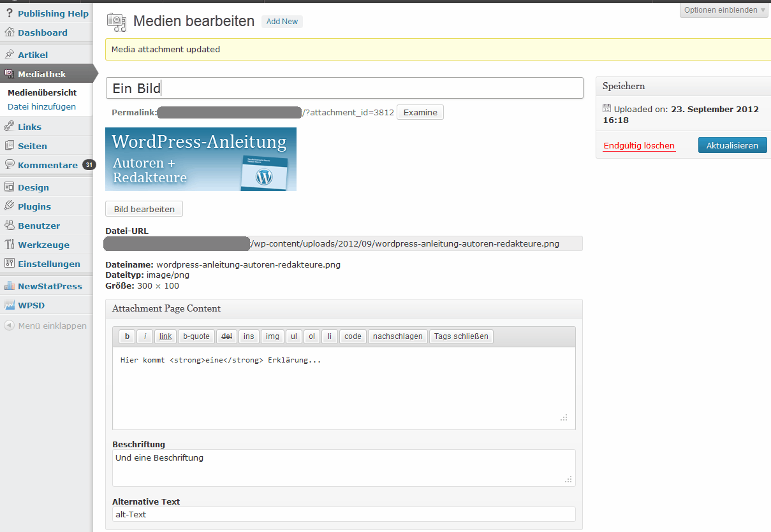Click the Beschriftung caption text area
This screenshot has height=532, width=771.
click(344, 468)
